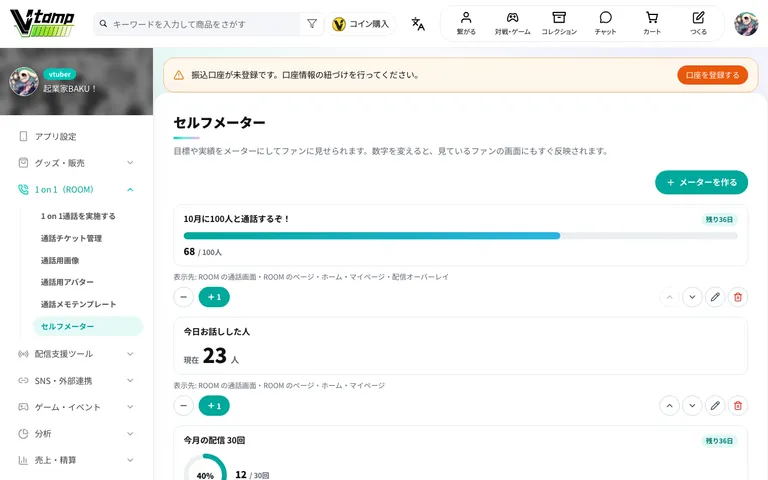Click the warning triangle icon in banner

(x=179, y=75)
